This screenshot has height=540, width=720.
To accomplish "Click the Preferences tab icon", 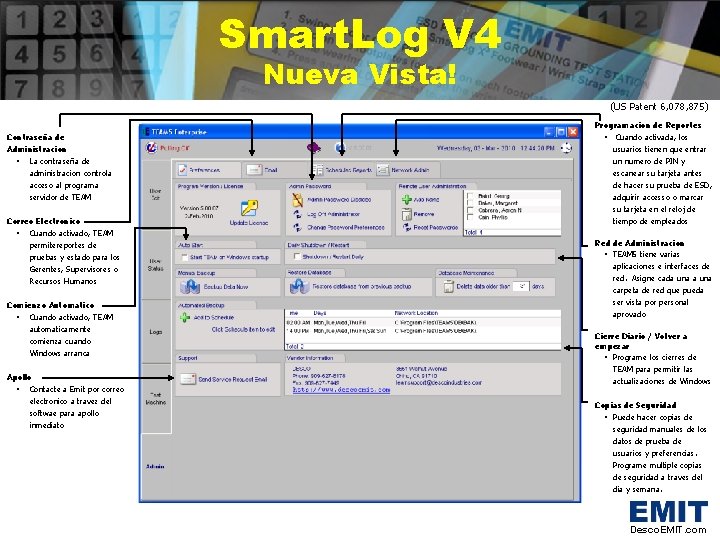I will (x=182, y=169).
